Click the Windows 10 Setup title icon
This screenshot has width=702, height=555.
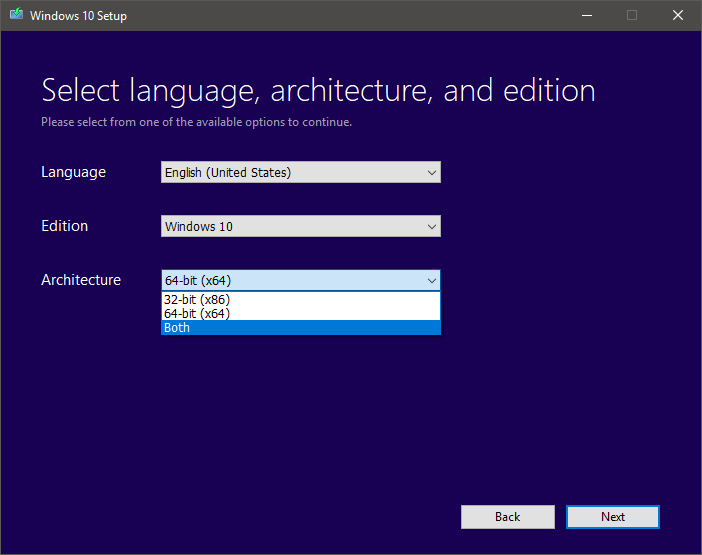(17, 14)
